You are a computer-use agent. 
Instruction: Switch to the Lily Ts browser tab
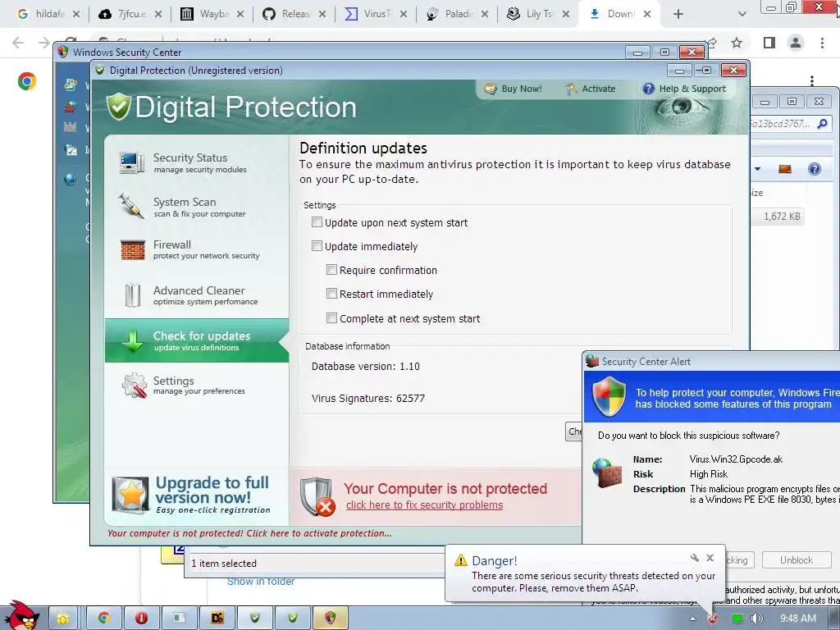[x=538, y=14]
